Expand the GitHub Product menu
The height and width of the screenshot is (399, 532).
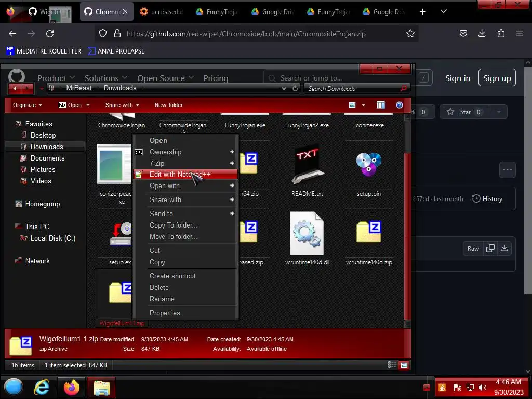(x=56, y=78)
